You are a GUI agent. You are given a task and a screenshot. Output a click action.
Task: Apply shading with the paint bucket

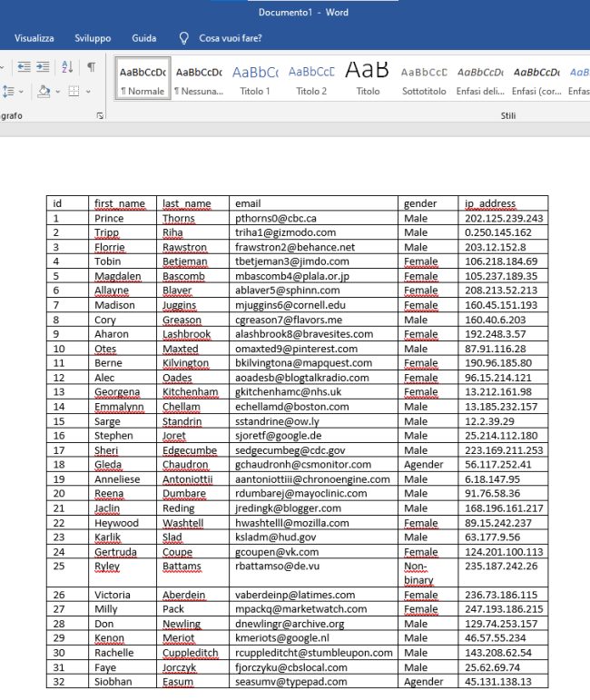[43, 91]
